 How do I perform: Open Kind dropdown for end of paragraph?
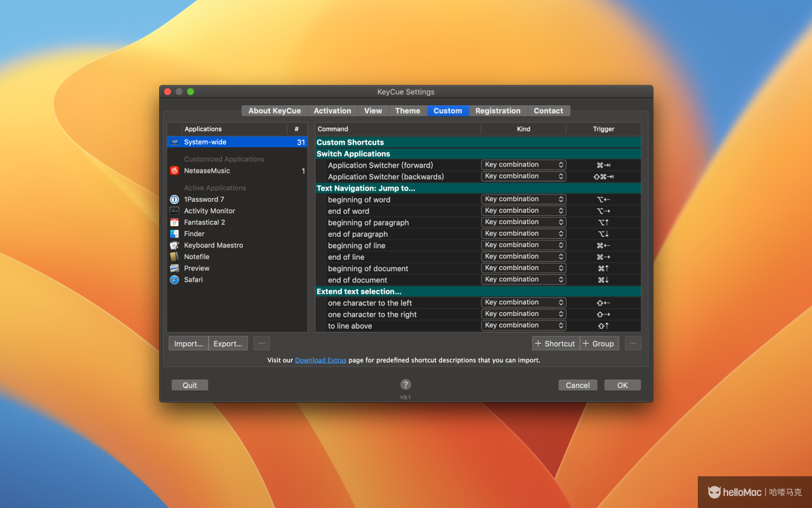pos(523,233)
